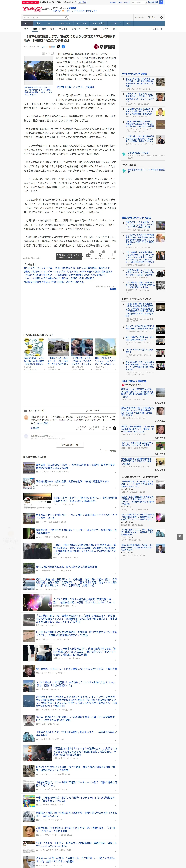Click the 京都新聞 publisher logo
The width and height of the screenshot is (186, 868).
click(104, 47)
